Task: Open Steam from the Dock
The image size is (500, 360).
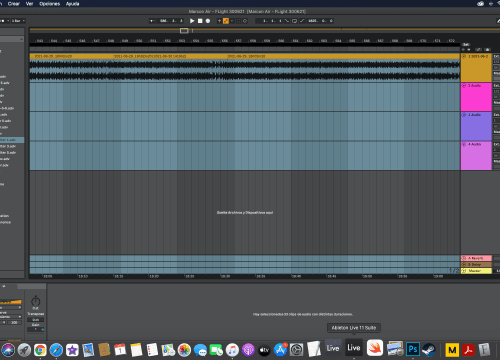Action: pyautogui.click(x=429, y=350)
